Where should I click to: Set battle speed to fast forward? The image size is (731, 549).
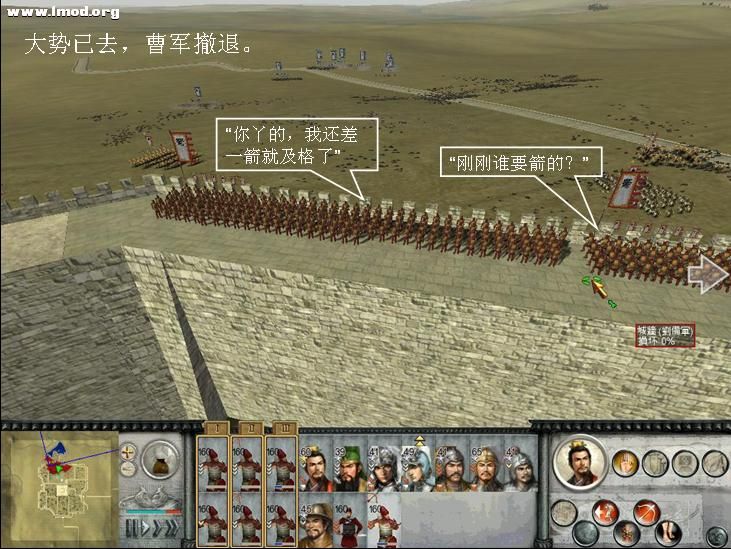[x=159, y=528]
